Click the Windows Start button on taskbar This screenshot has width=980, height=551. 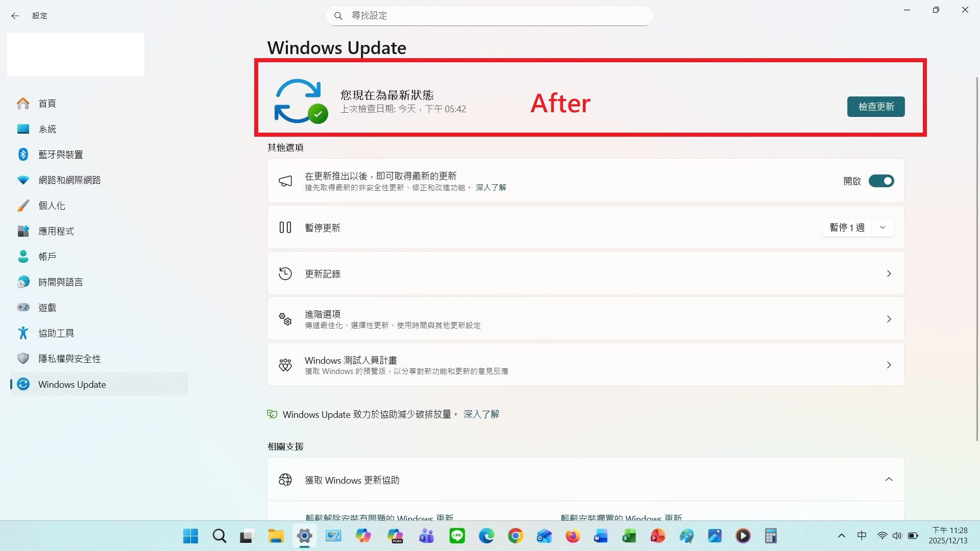[190, 536]
